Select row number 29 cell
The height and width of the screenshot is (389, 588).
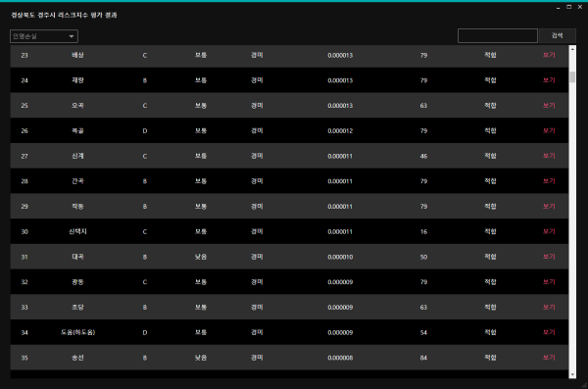pyautogui.click(x=24, y=207)
